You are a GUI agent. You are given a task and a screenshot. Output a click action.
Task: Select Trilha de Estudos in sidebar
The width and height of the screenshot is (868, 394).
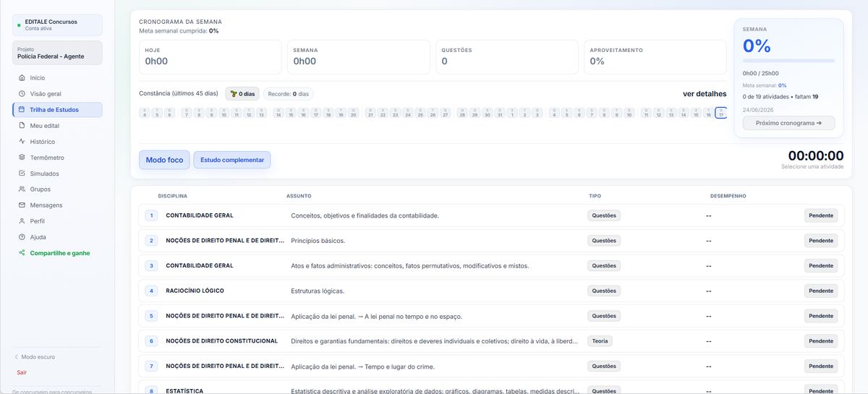click(57, 110)
